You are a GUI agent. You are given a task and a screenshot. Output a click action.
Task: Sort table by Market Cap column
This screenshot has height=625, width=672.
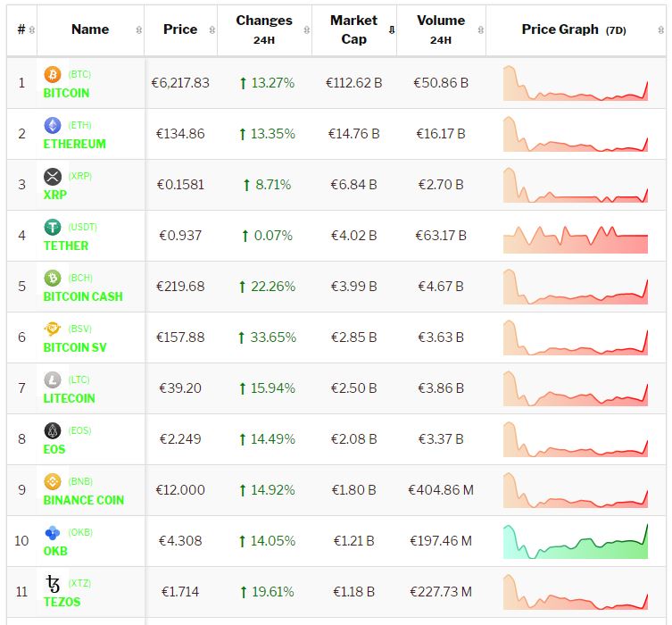[354, 29]
